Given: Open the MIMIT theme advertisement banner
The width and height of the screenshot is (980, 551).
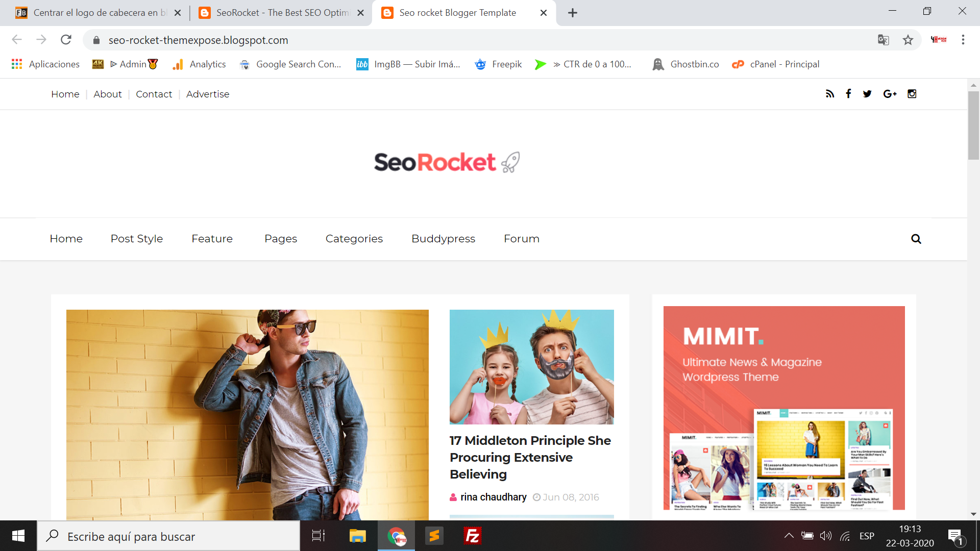Looking at the screenshot, I should [x=784, y=408].
